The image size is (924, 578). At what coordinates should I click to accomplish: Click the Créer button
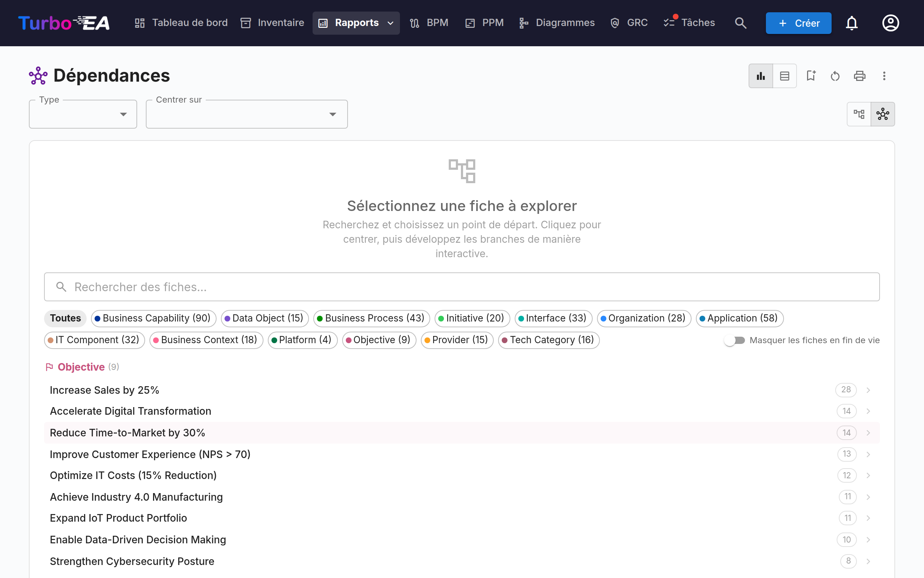click(x=798, y=23)
